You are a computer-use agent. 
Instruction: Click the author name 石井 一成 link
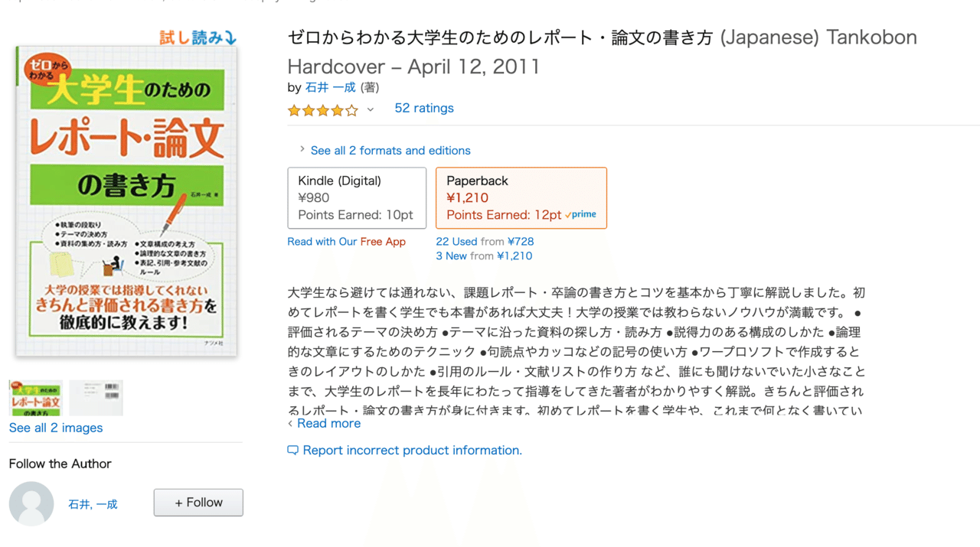tap(330, 87)
